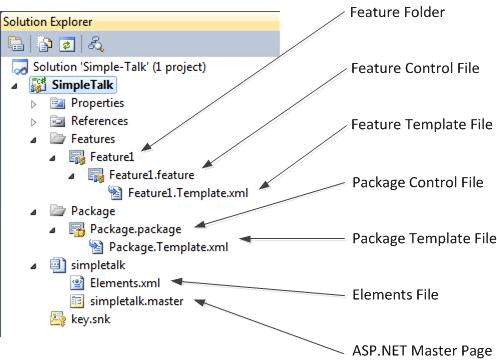Image resolution: width=497 pixels, height=360 pixels.
Task: Click the View Class Diagram toolbar icon
Action: pyautogui.click(x=96, y=44)
